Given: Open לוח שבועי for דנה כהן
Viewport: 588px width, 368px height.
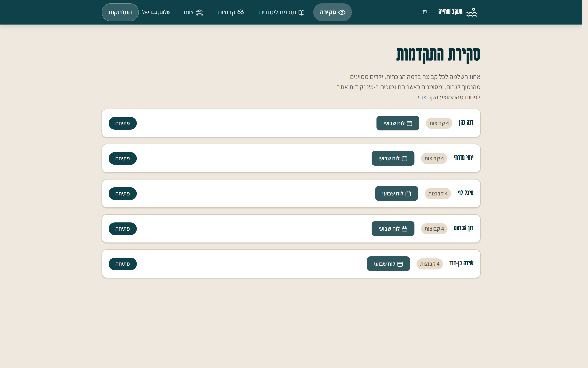Looking at the screenshot, I should pyautogui.click(x=398, y=123).
